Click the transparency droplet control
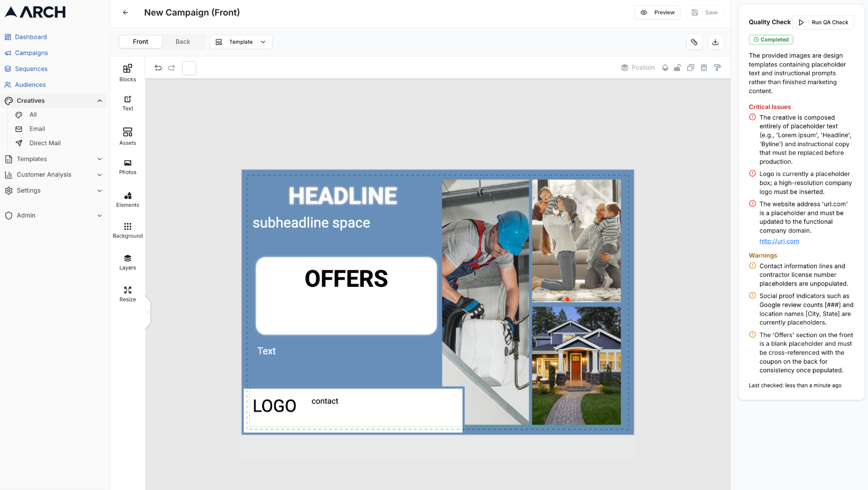 (665, 68)
